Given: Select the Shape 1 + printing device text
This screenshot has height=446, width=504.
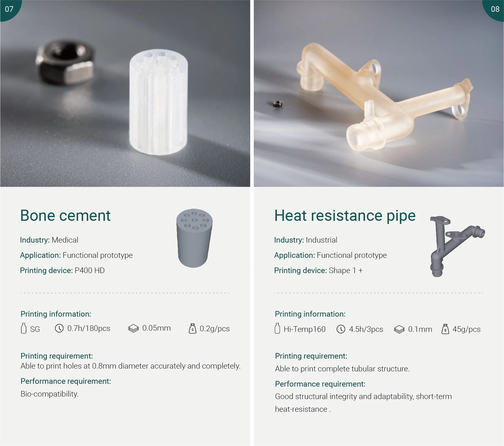Looking at the screenshot, I should pyautogui.click(x=346, y=270).
